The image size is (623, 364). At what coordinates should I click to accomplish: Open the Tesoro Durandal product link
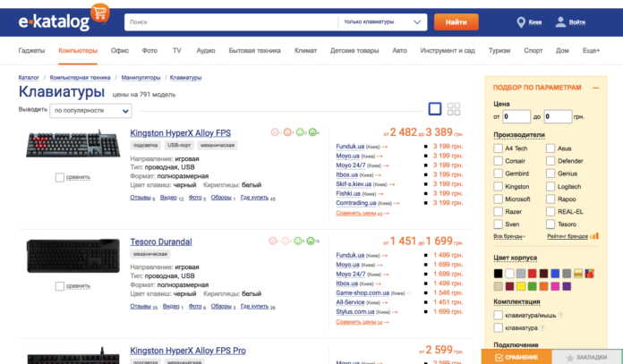coord(161,241)
